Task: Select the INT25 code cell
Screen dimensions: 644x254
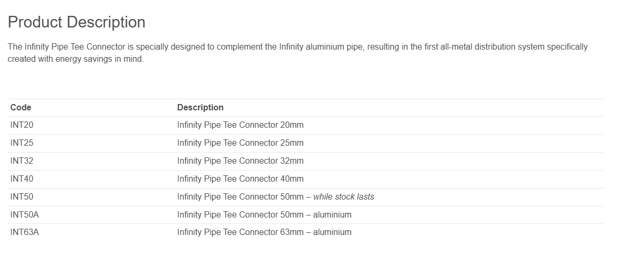Action: [22, 143]
